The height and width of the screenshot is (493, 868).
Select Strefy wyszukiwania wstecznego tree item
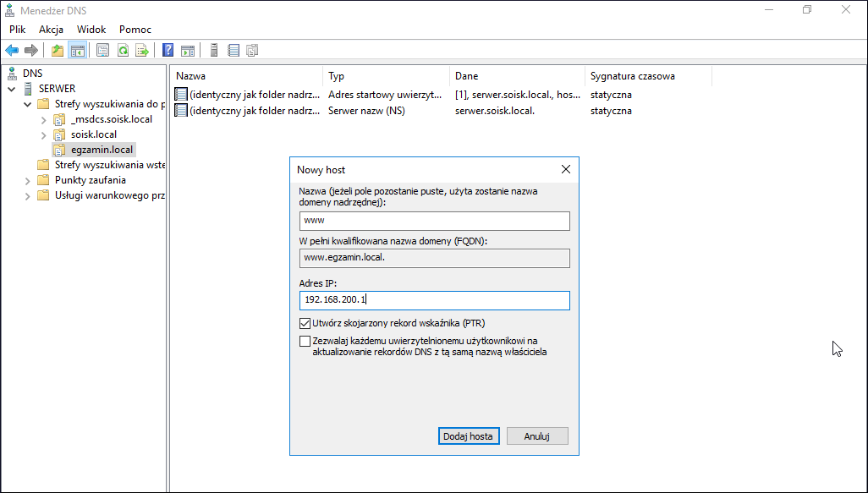(110, 165)
